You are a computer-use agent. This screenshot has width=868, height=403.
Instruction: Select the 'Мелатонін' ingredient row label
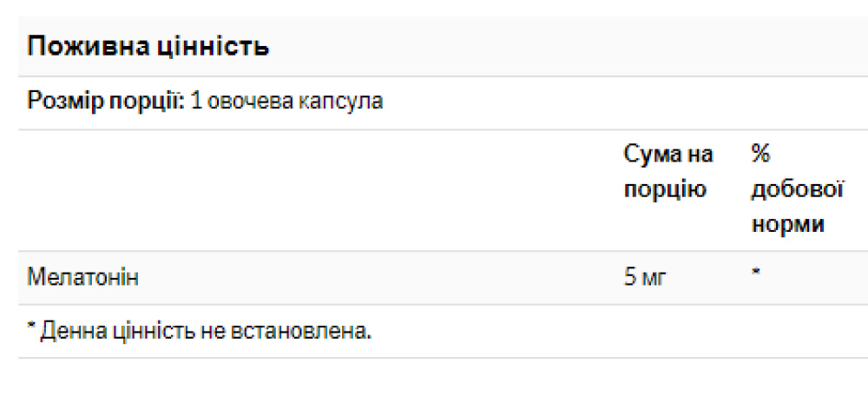pyautogui.click(x=83, y=278)
